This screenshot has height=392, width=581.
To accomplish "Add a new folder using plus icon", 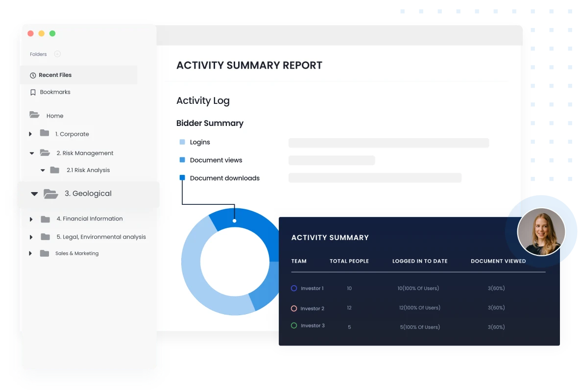I will click(x=57, y=54).
